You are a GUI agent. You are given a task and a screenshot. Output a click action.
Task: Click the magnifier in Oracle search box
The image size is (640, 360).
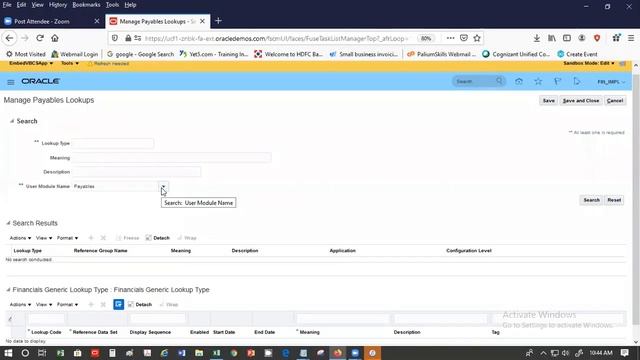click(x=499, y=81)
